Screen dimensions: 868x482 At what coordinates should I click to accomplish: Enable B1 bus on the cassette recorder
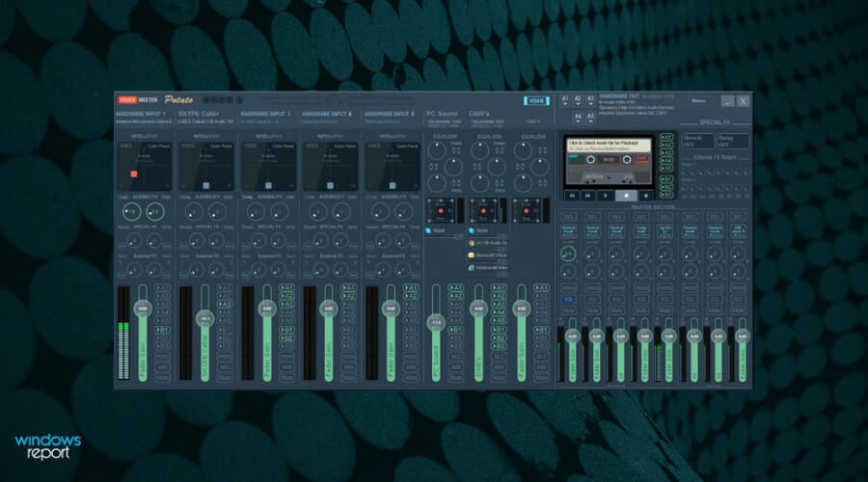665,179
